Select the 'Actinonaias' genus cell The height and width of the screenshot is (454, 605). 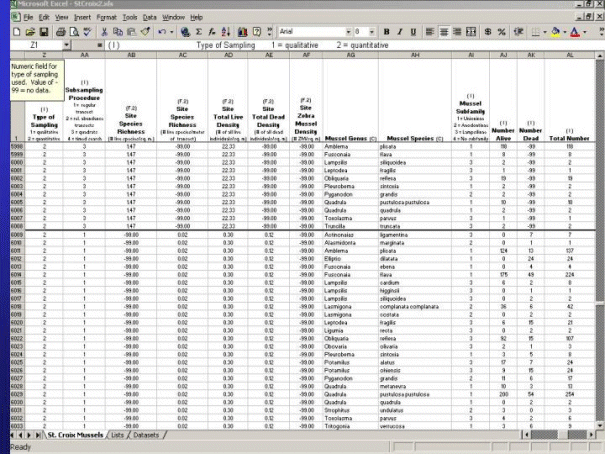(x=350, y=235)
